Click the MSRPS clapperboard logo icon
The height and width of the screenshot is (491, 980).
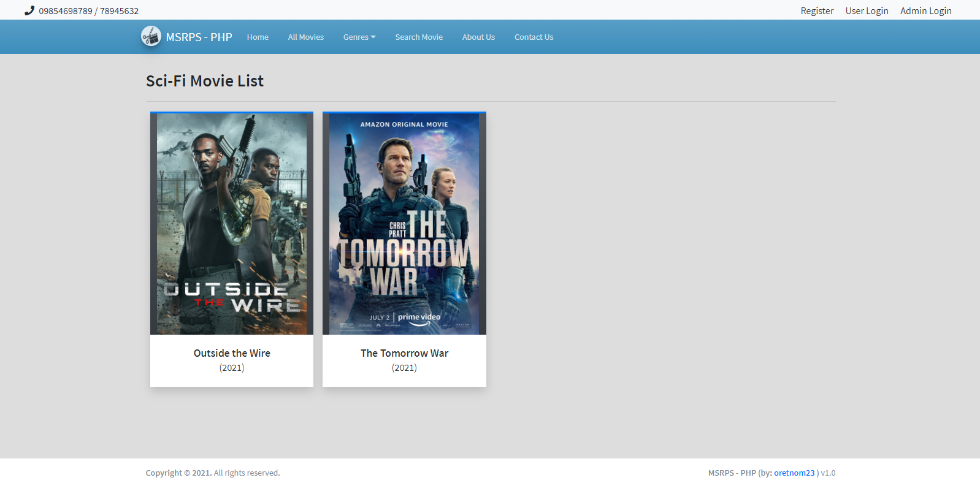[x=151, y=37]
